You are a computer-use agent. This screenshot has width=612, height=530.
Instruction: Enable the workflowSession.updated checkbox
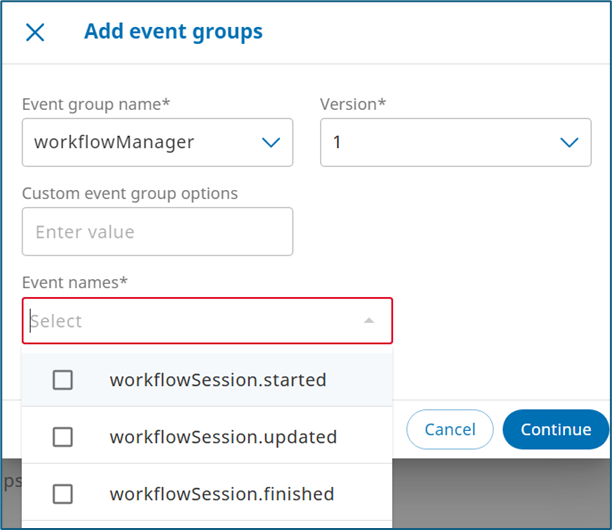pyautogui.click(x=63, y=437)
